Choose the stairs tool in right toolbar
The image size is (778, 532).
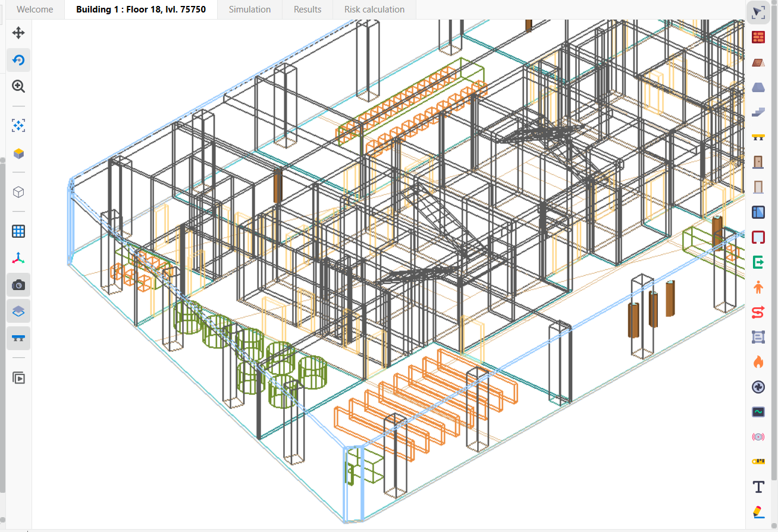pos(758,112)
